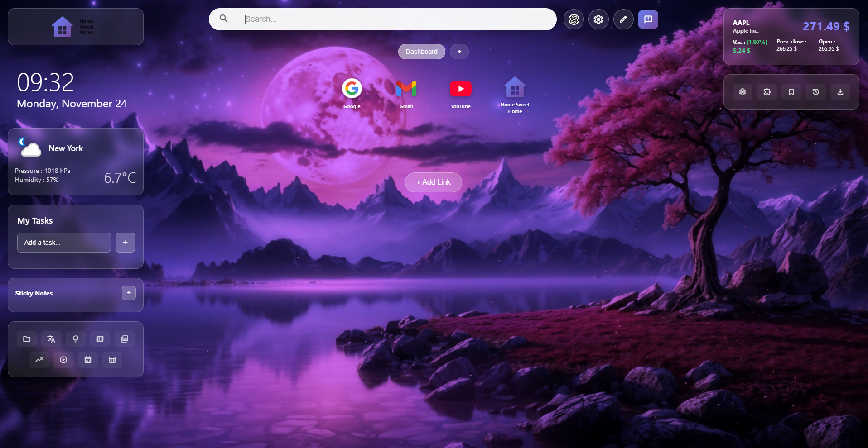868x448 pixels.
Task: Open the downloads icon in right panel
Action: click(840, 92)
